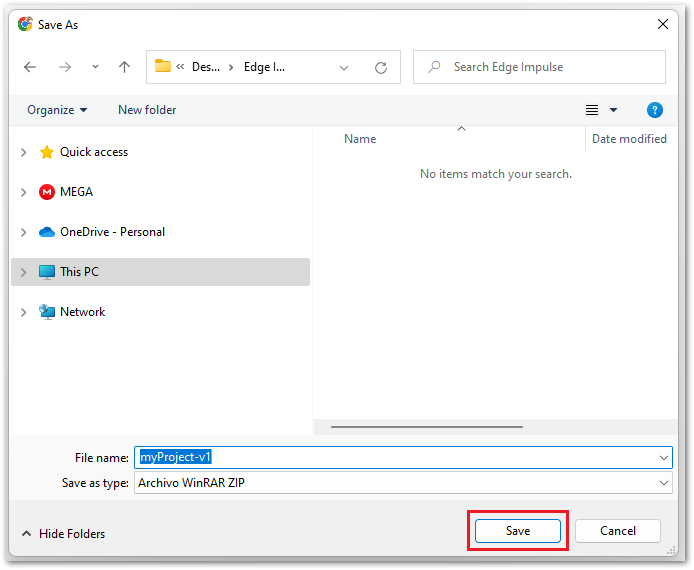Refresh the current folder view

[381, 68]
